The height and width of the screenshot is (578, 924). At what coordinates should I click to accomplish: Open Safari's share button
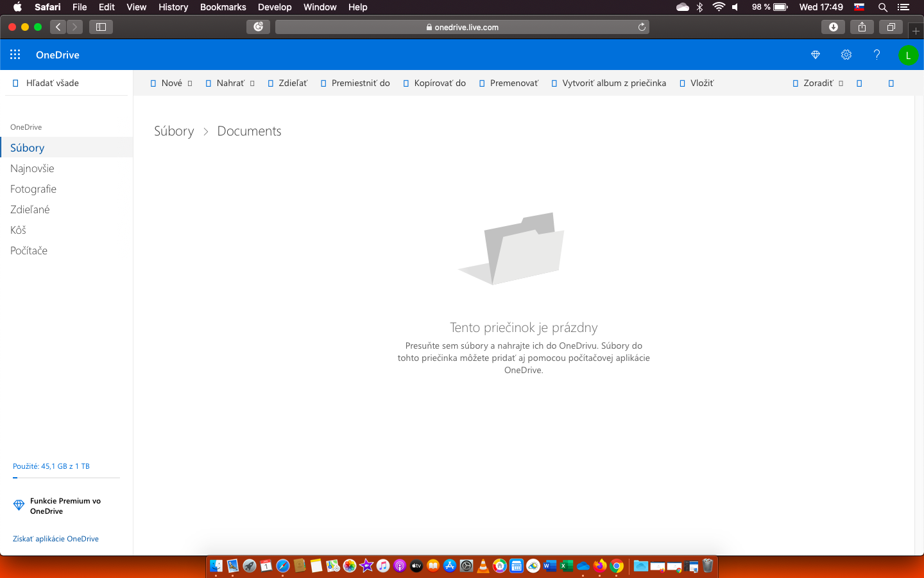pyautogui.click(x=862, y=27)
